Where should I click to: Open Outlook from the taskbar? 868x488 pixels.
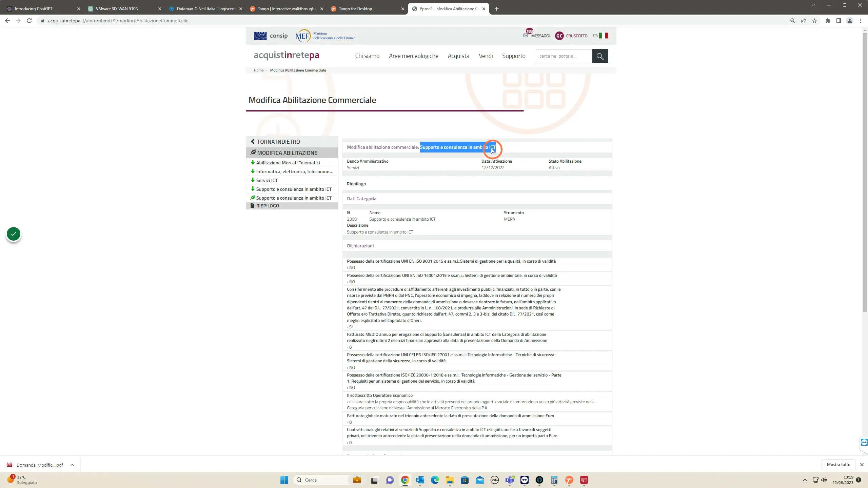(420, 480)
